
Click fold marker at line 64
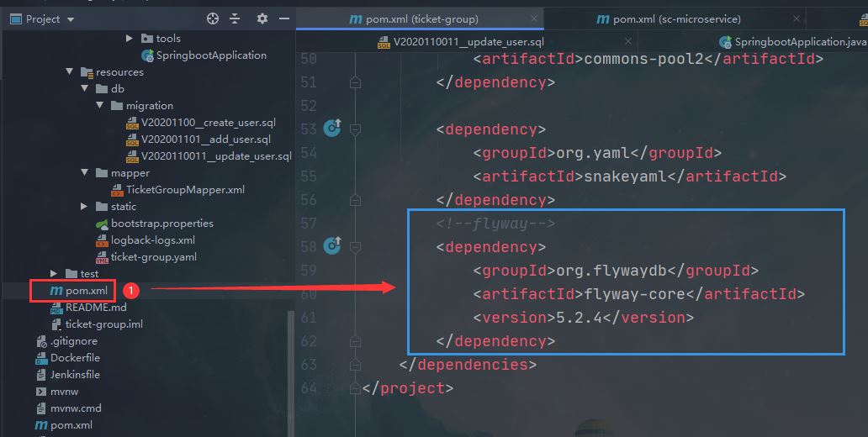point(356,387)
